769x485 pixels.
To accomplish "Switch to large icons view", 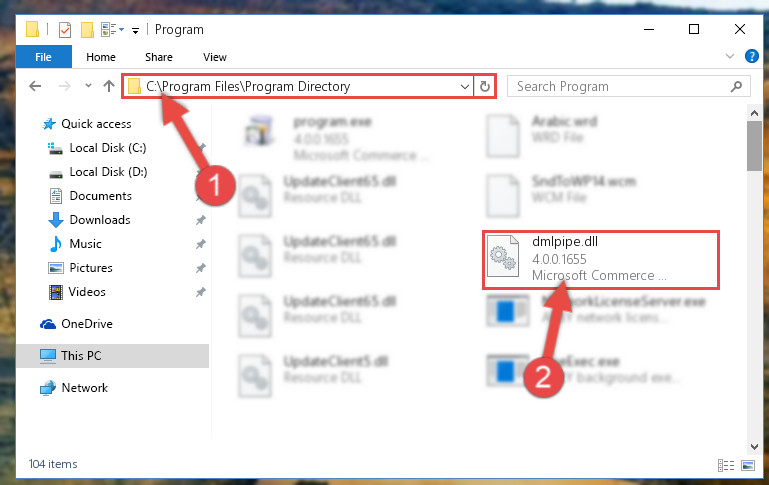I will point(748,465).
